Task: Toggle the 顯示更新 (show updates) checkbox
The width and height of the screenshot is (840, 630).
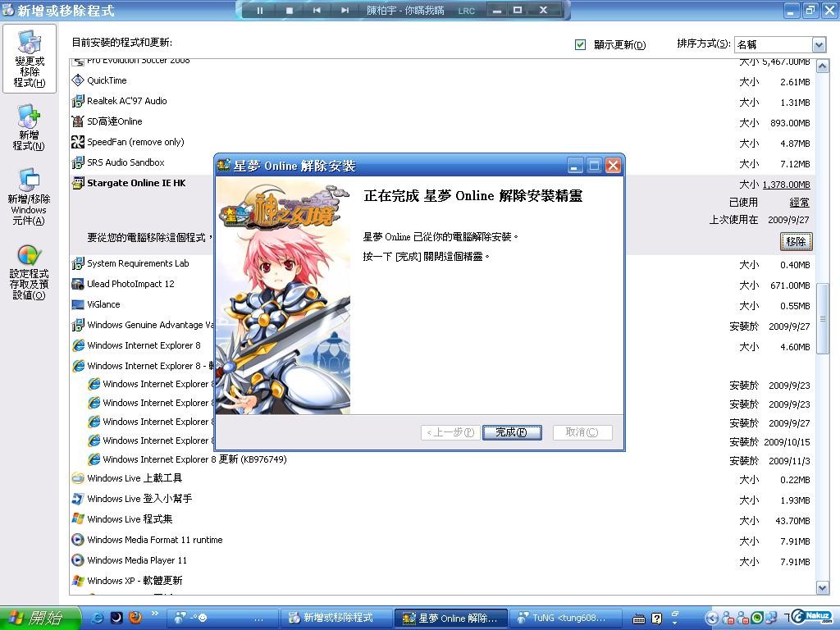Action: pyautogui.click(x=580, y=44)
